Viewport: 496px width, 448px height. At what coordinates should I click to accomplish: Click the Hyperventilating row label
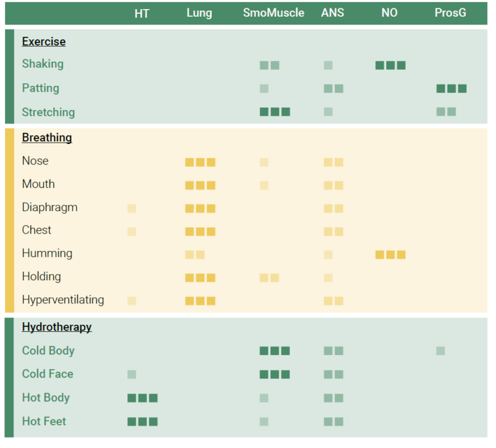(x=63, y=300)
